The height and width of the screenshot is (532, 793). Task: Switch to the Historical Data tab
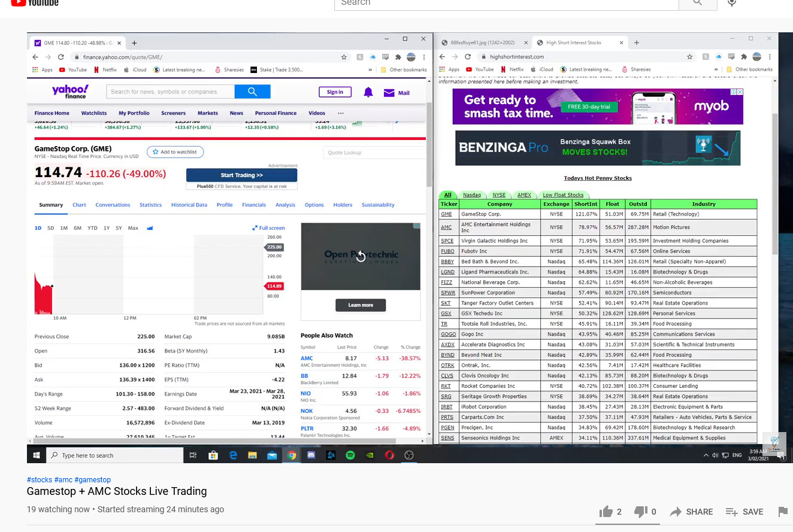(x=189, y=205)
